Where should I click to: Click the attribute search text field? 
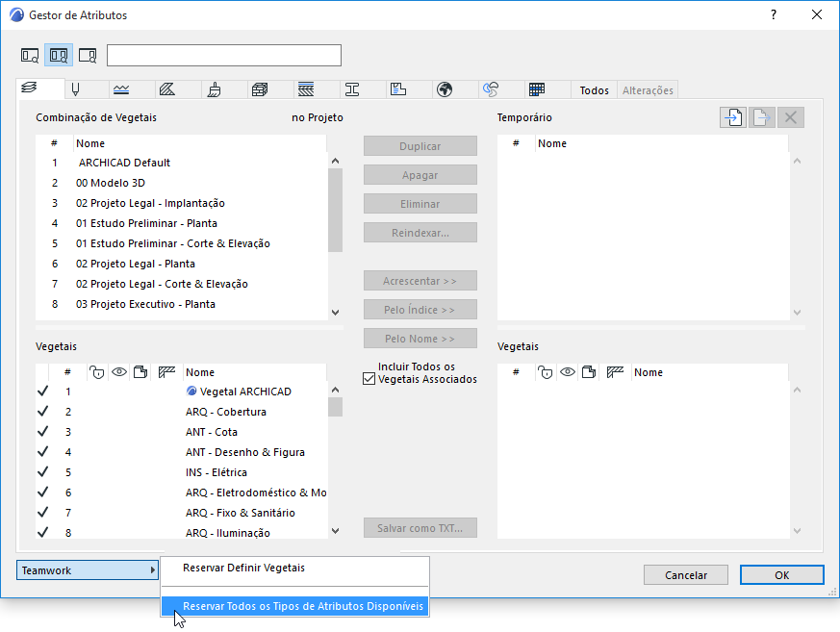(224, 55)
